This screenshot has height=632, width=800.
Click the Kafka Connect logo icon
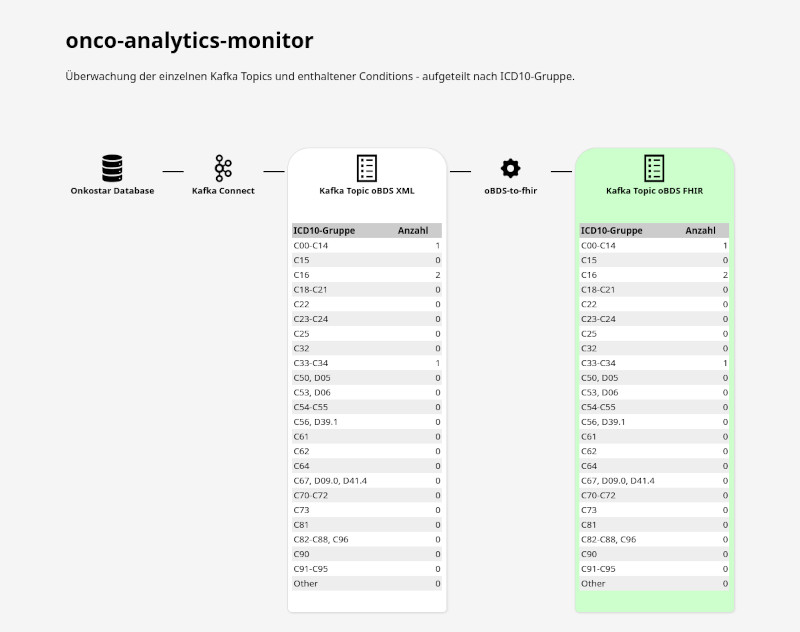pyautogui.click(x=223, y=168)
